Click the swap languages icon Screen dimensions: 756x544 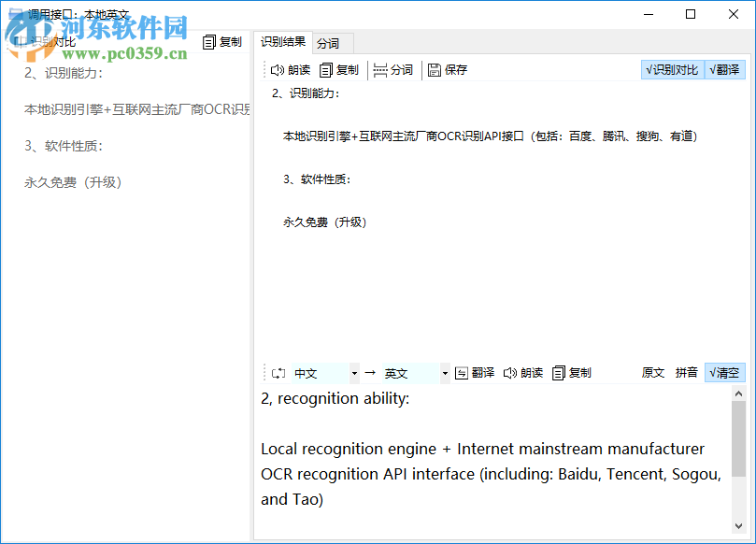tap(278, 372)
